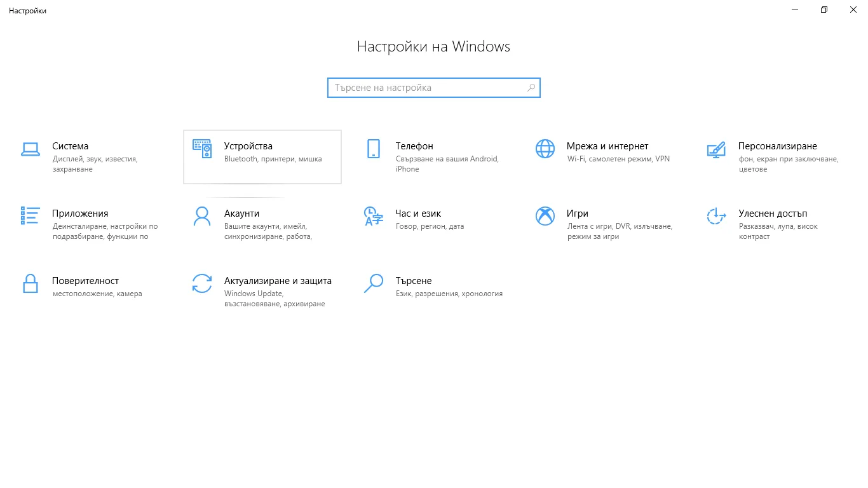The image size is (868, 488).
Task: Open the Система category title
Action: point(71,146)
